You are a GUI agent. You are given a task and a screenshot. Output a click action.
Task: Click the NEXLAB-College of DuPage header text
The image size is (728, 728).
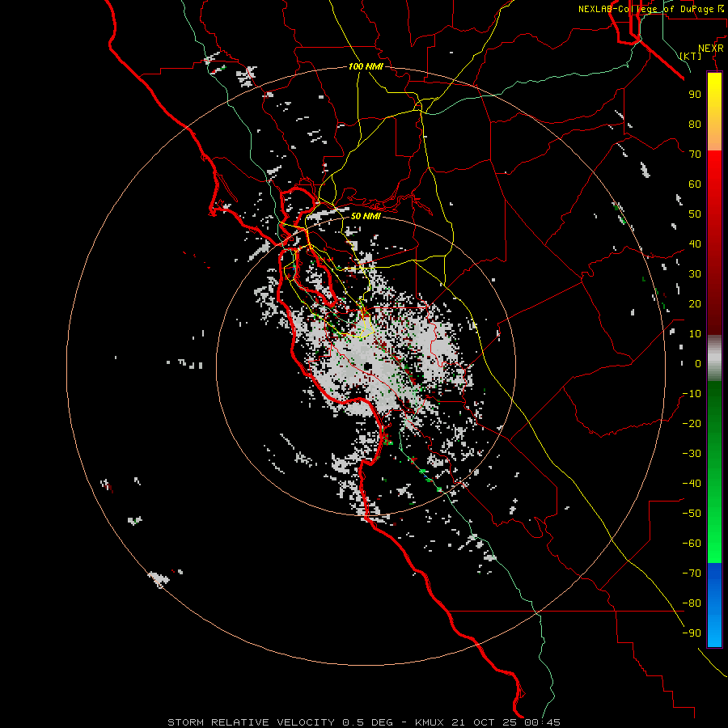click(650, 9)
